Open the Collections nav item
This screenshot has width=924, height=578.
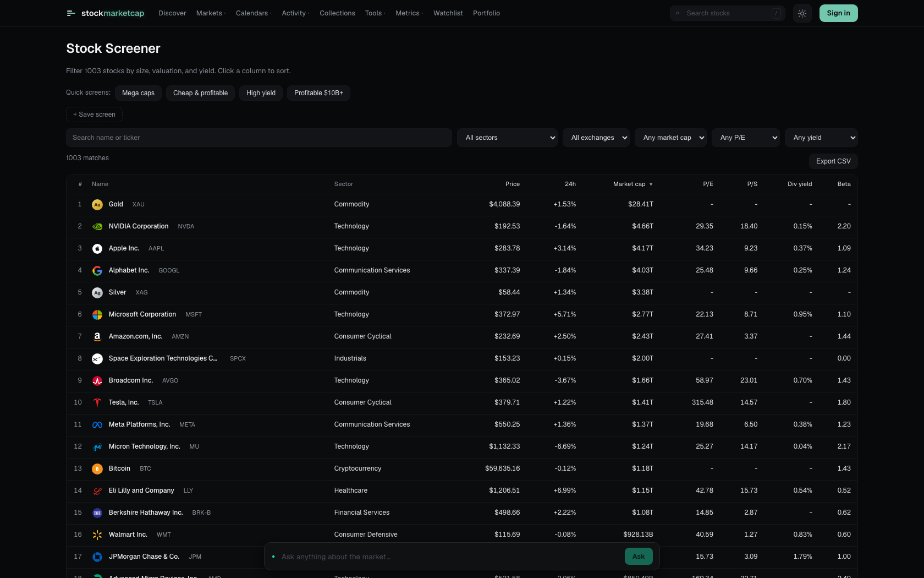337,13
